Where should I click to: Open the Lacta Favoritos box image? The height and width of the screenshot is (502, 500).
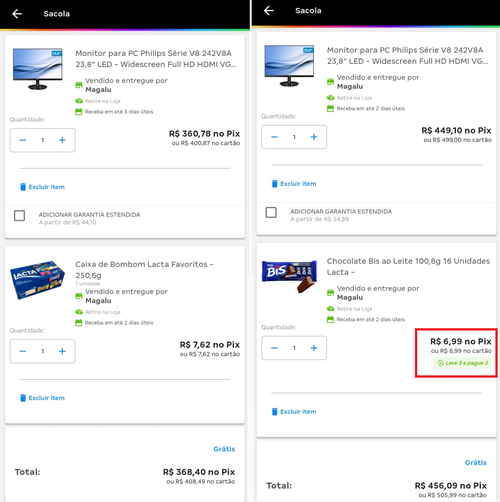click(37, 279)
